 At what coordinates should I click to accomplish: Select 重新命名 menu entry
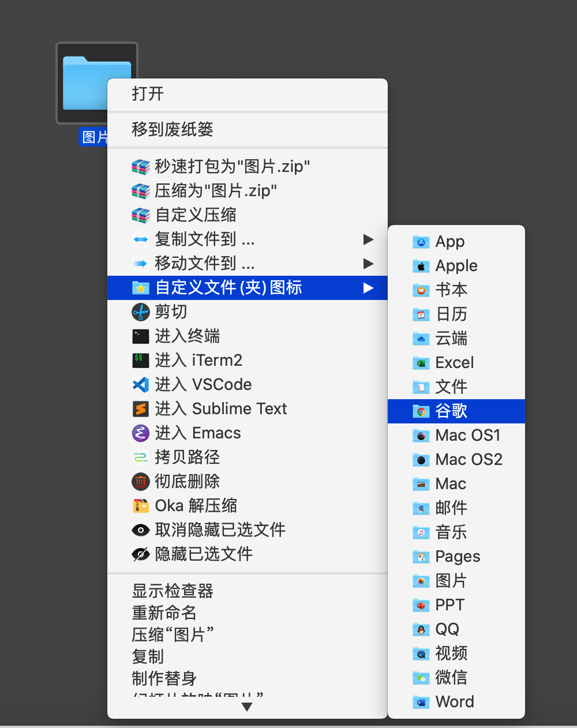(x=247, y=613)
